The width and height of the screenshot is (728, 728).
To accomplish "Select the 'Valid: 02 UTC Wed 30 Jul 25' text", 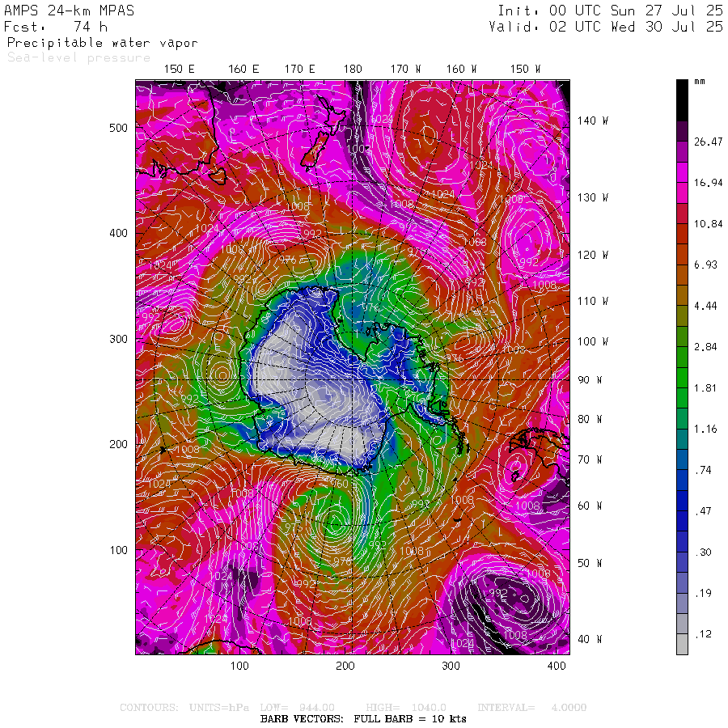I will point(606,27).
